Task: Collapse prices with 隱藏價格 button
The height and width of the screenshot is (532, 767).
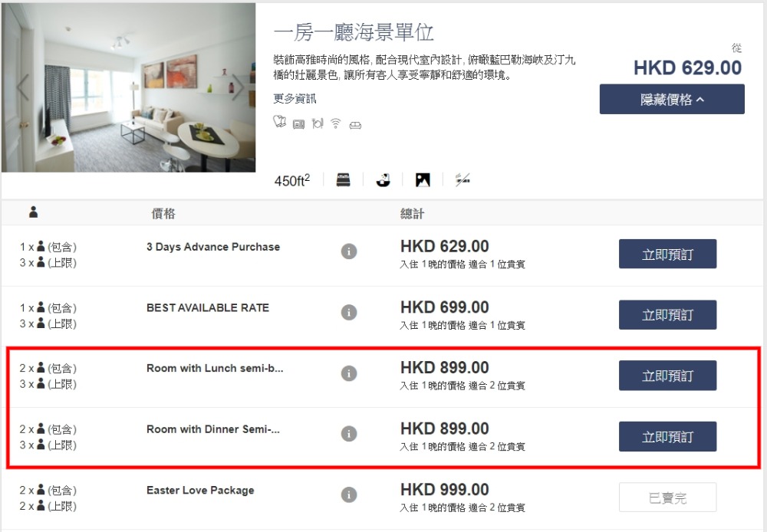Action: (672, 100)
